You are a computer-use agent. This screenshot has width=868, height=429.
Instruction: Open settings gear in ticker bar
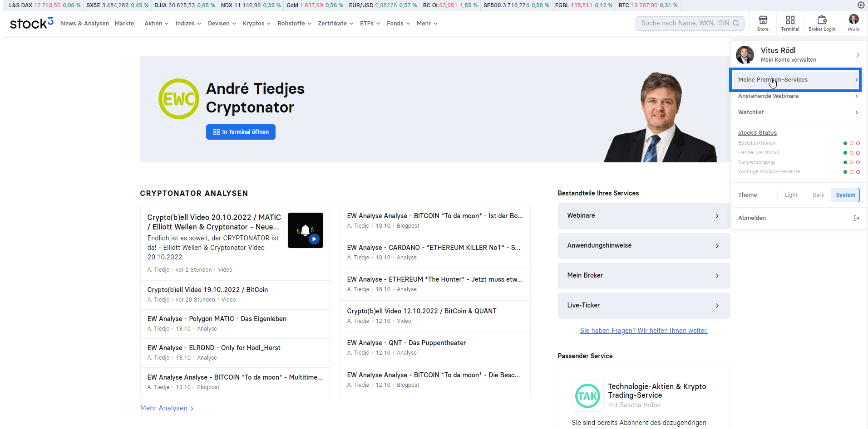[x=861, y=5]
